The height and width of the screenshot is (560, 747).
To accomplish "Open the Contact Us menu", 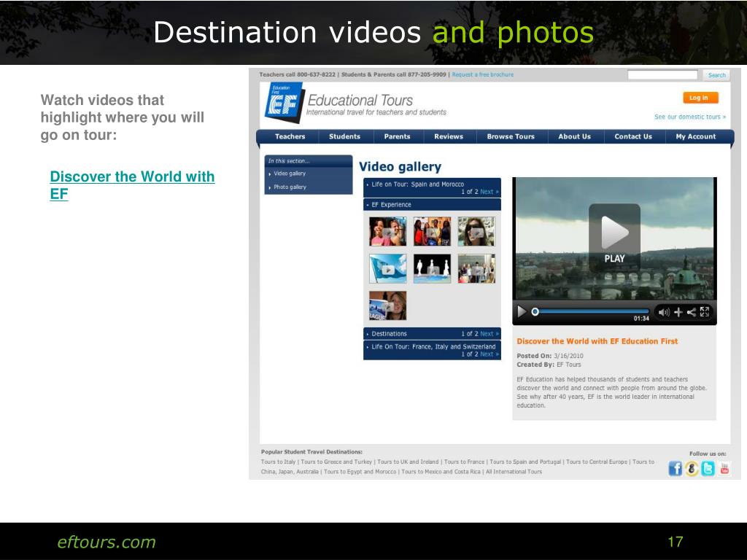I will click(x=633, y=136).
